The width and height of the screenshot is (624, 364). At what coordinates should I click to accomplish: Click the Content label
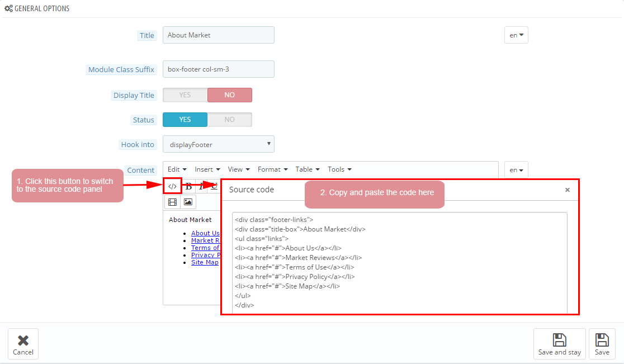140,171
